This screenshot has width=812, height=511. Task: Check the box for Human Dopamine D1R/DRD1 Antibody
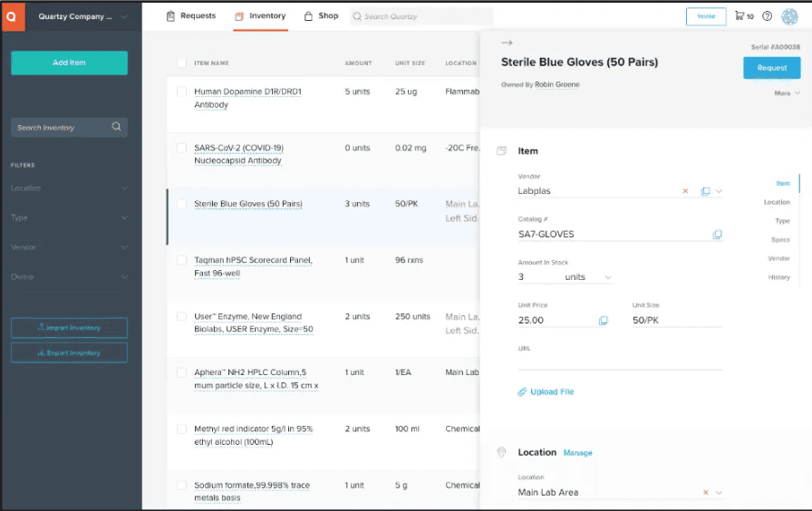pos(182,92)
